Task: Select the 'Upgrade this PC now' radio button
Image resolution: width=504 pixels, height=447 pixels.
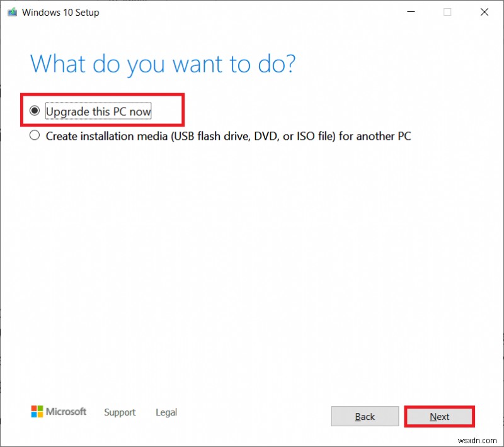Action: coord(35,111)
